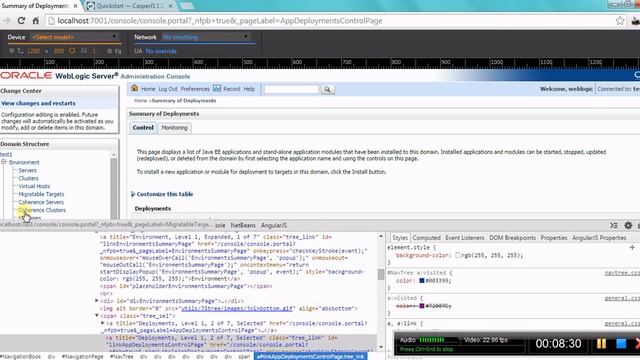Click the search magnifier button
Viewport: 640px width, 360px height.
tap(327, 89)
